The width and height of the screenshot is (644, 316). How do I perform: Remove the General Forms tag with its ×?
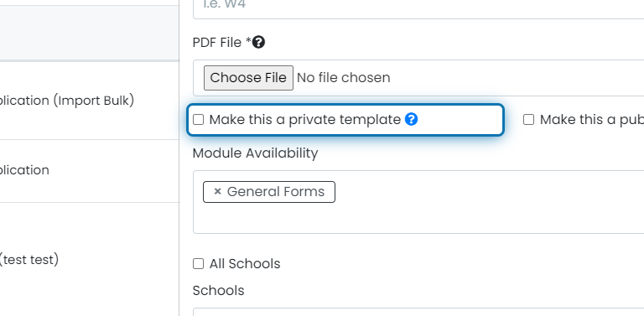tap(218, 192)
